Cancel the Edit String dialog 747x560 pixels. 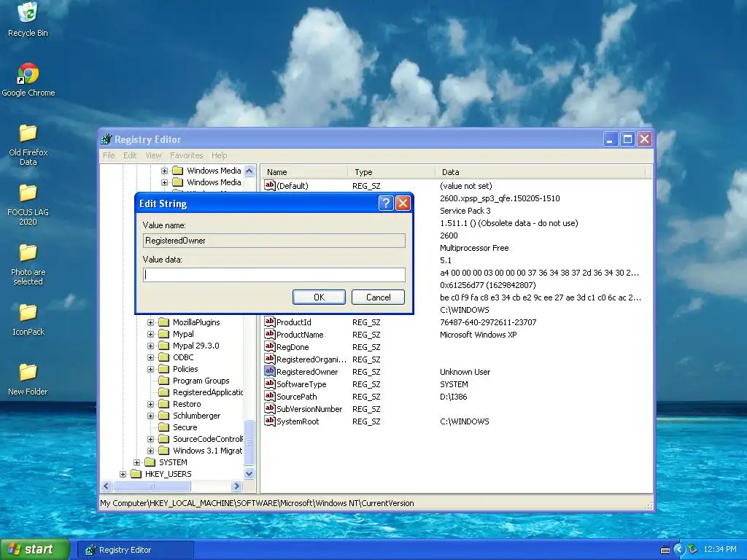[379, 297]
